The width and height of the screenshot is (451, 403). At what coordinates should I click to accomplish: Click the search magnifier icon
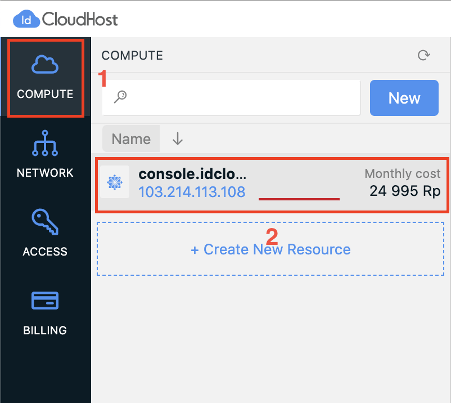[x=120, y=97]
